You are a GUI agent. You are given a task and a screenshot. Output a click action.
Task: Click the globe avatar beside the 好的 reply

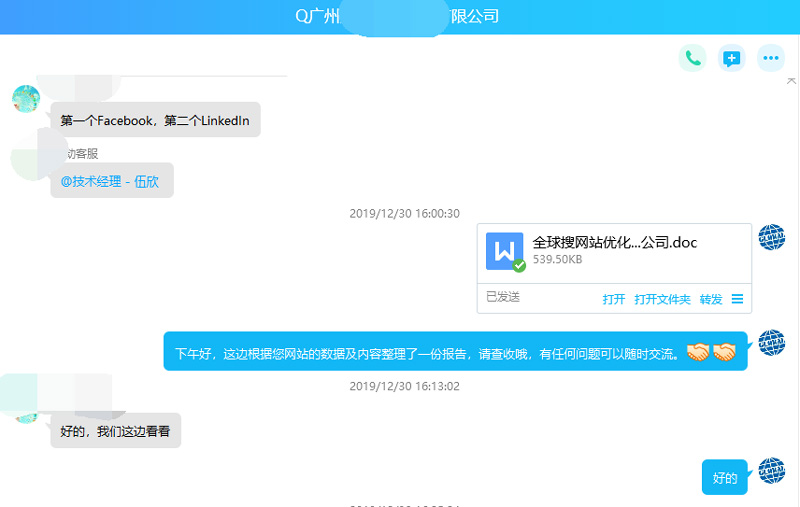(771, 471)
